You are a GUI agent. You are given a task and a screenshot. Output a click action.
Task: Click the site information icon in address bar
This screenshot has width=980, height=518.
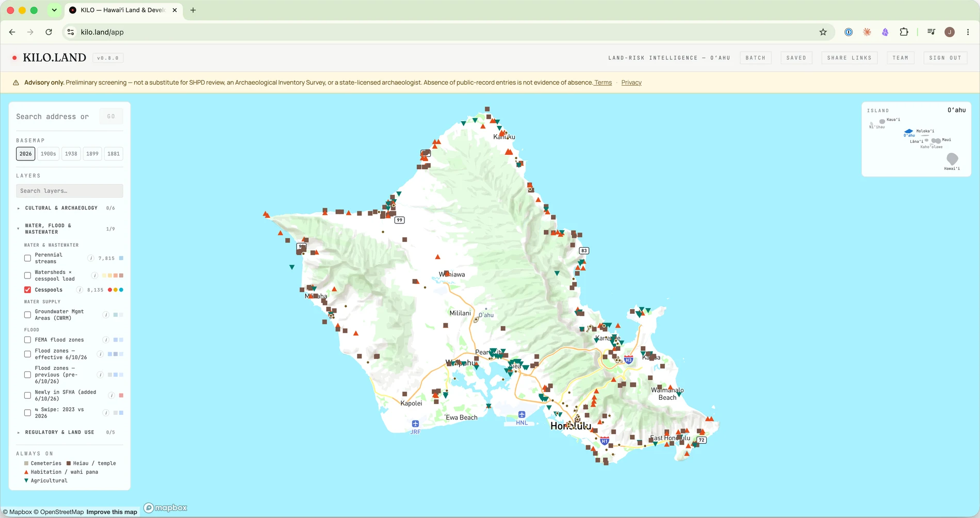pos(71,32)
